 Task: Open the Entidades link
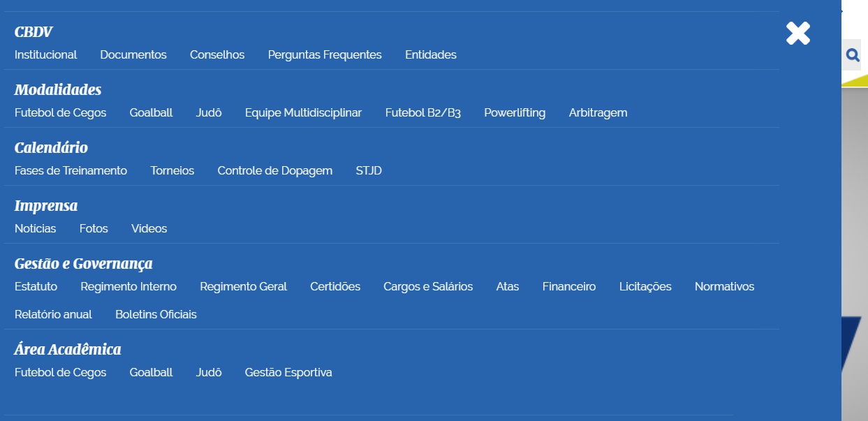(x=431, y=54)
